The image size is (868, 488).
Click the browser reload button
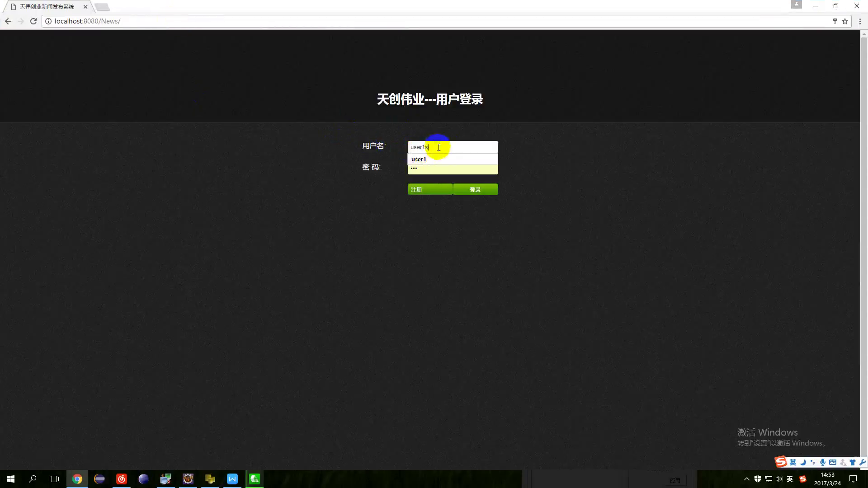33,21
